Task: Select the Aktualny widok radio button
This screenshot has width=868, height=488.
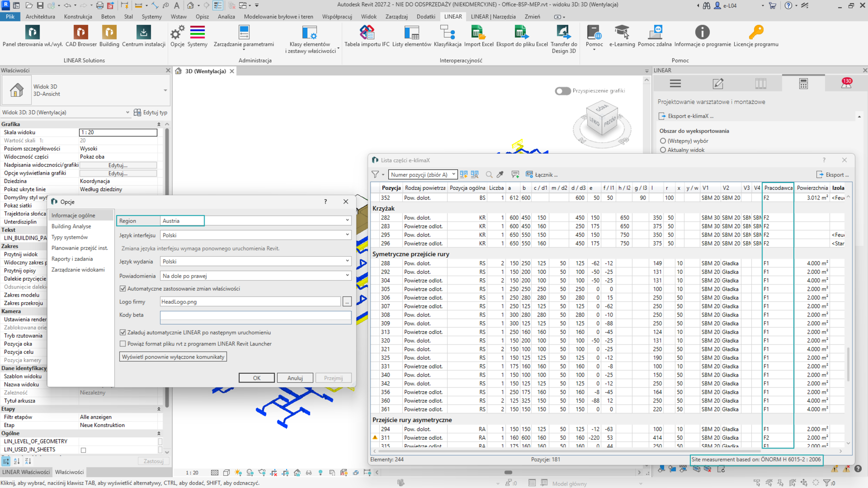Action: [x=663, y=150]
